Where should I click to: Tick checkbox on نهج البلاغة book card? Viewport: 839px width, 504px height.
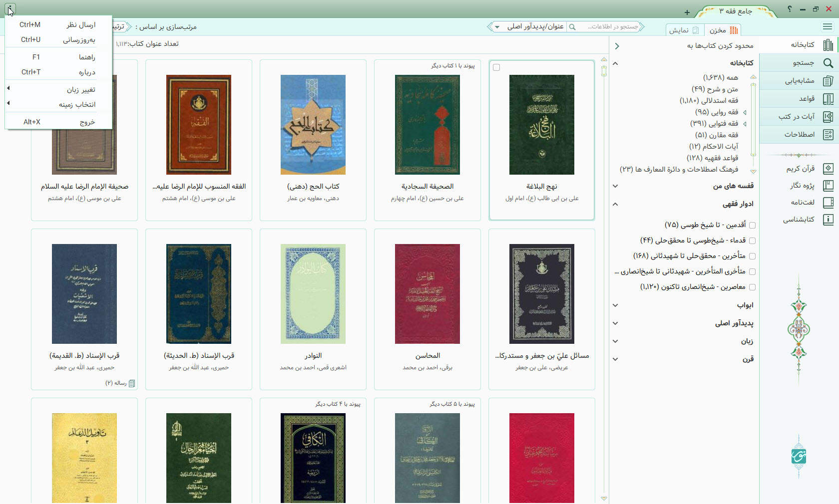click(x=496, y=67)
